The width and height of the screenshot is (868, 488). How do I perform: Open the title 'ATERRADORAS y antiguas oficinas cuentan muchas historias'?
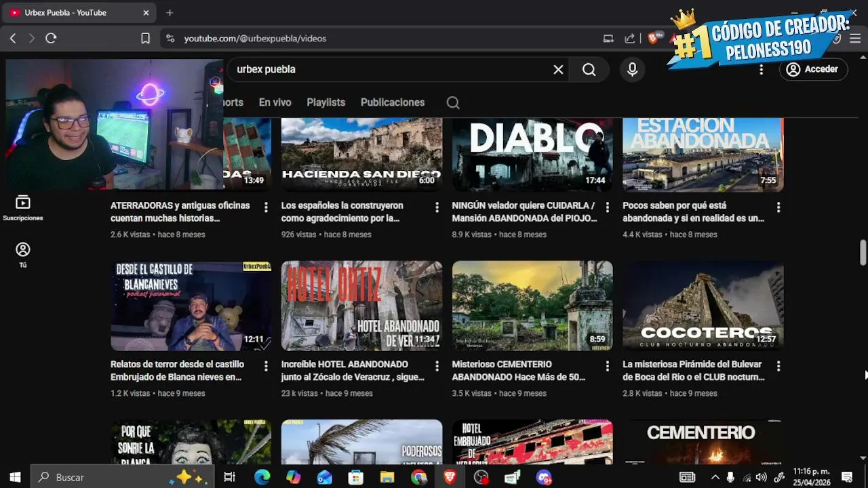[180, 211]
